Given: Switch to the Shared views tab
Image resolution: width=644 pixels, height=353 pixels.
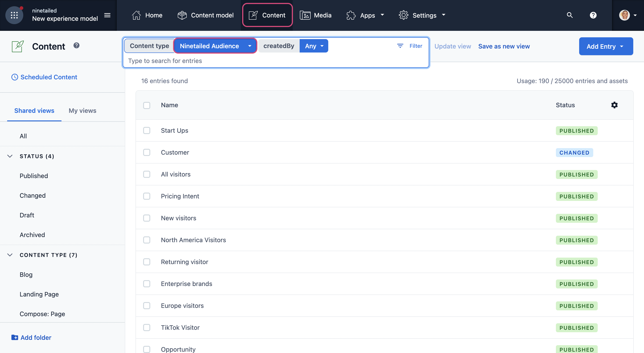Looking at the screenshot, I should pyautogui.click(x=34, y=110).
